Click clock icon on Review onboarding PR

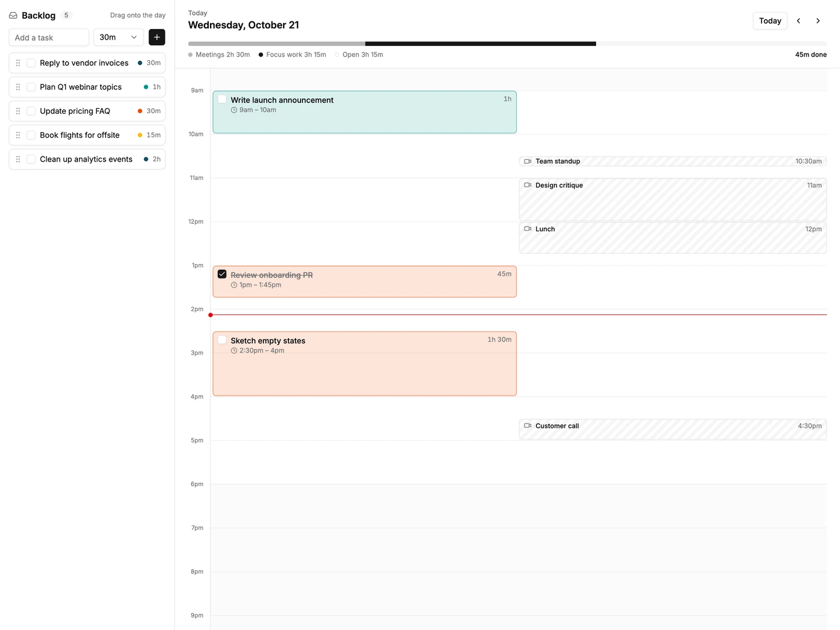234,285
